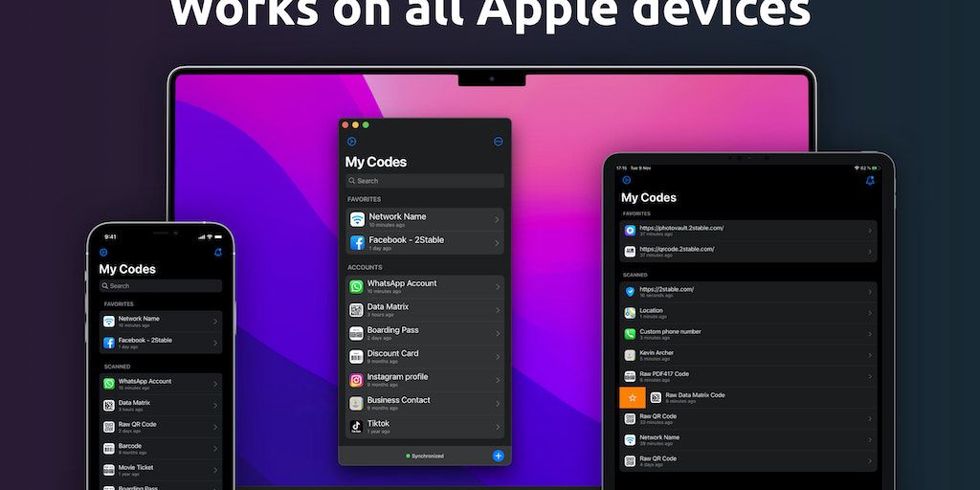Tap the WhatsApp icon on the iPhone

click(109, 384)
